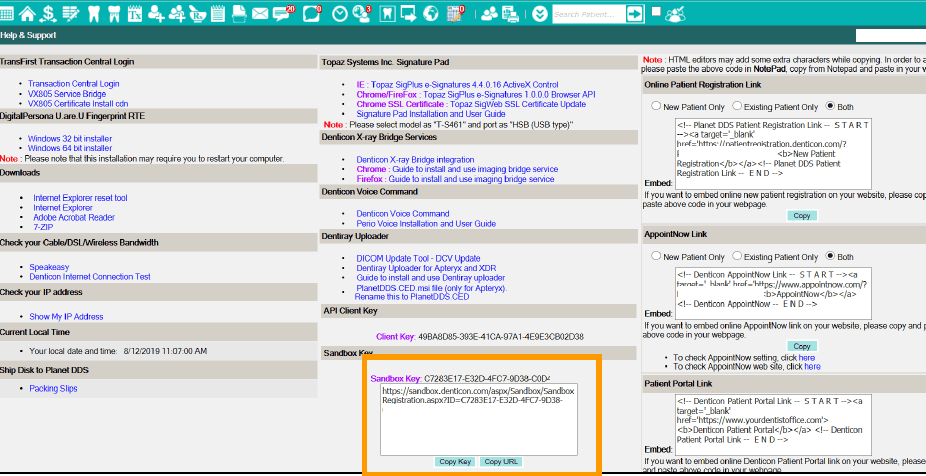The height and width of the screenshot is (476, 926).
Task: Open the single tooth charting icon
Action: pyautogui.click(x=93, y=13)
